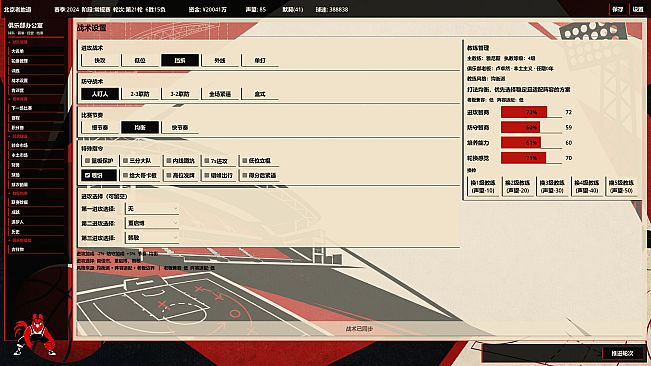Switch to a level 3 coach (换3级教练)

coord(552,186)
